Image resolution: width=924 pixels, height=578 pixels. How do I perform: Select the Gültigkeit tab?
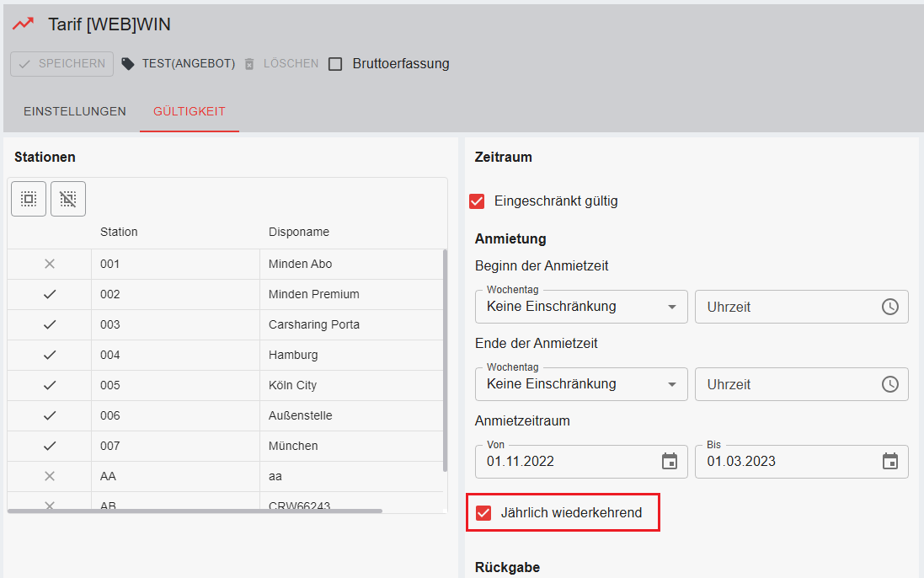coord(190,111)
